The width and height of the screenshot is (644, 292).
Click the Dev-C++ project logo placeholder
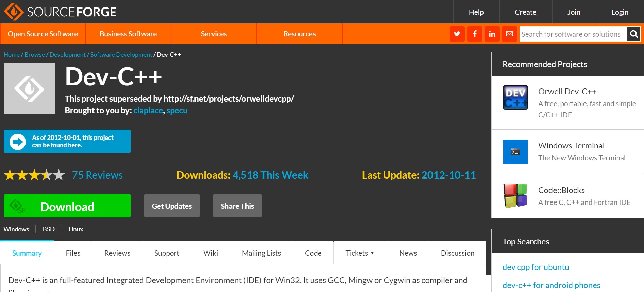[29, 89]
